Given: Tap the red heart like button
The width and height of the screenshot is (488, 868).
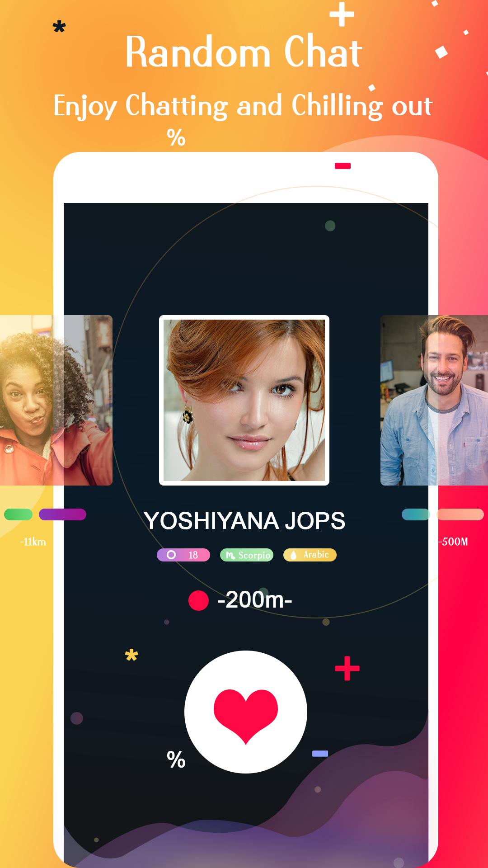Looking at the screenshot, I should (x=245, y=712).
